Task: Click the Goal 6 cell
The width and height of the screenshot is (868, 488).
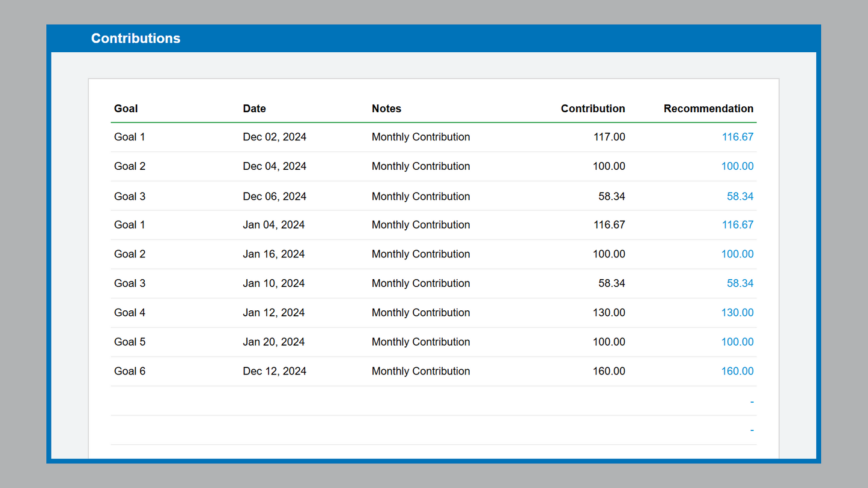Action: (130, 372)
